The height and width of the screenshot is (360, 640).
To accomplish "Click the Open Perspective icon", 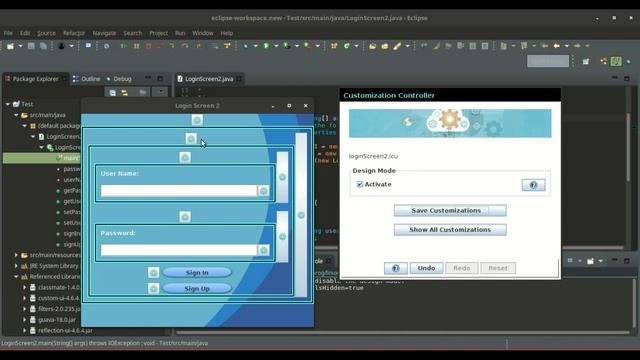I will pos(586,62).
